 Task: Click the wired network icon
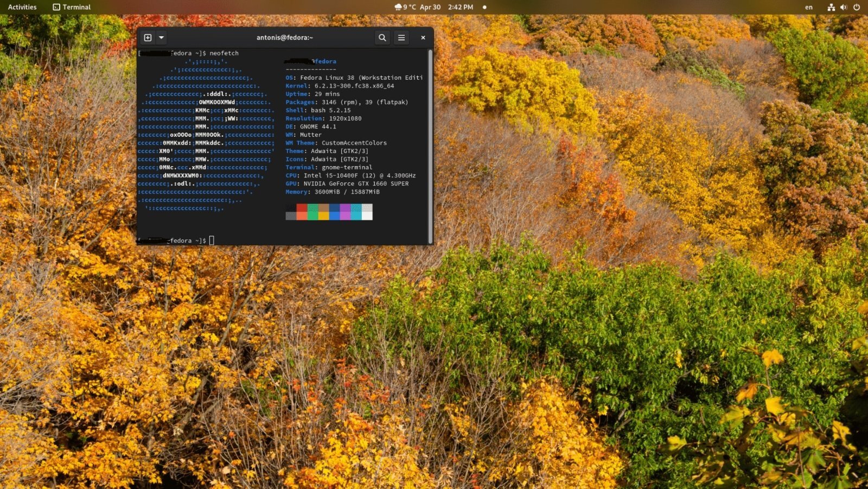[x=831, y=7]
